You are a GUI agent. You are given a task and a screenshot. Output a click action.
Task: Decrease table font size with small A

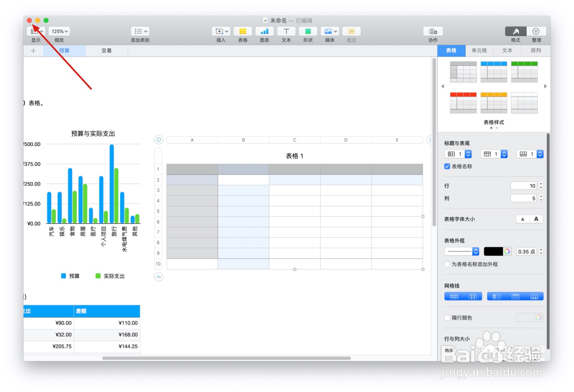(x=523, y=219)
